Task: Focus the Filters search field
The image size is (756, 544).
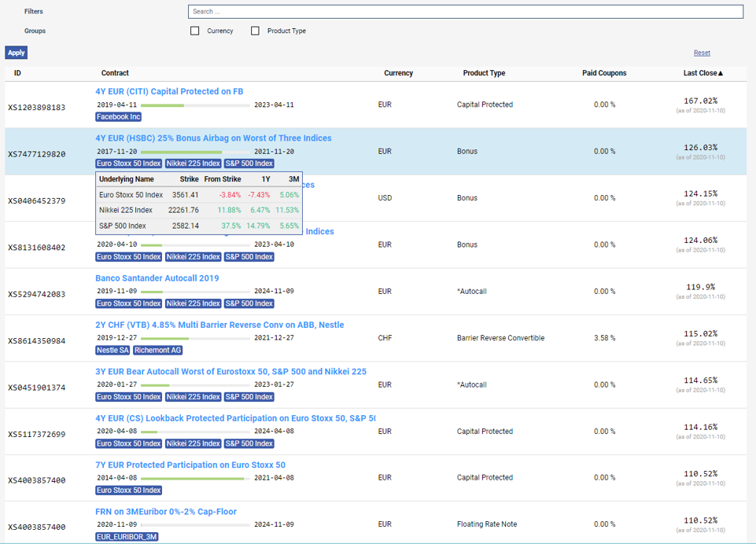Action: click(465, 12)
